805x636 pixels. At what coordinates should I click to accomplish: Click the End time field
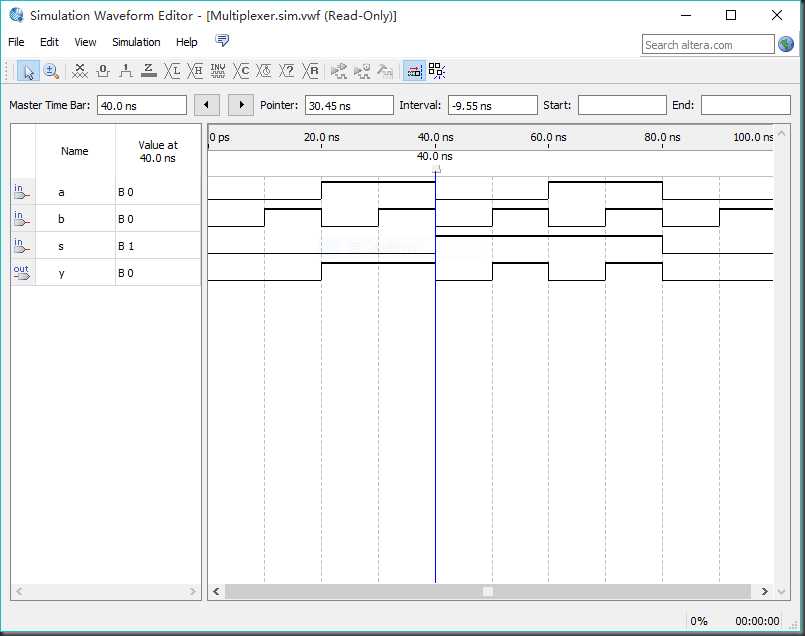pos(745,105)
